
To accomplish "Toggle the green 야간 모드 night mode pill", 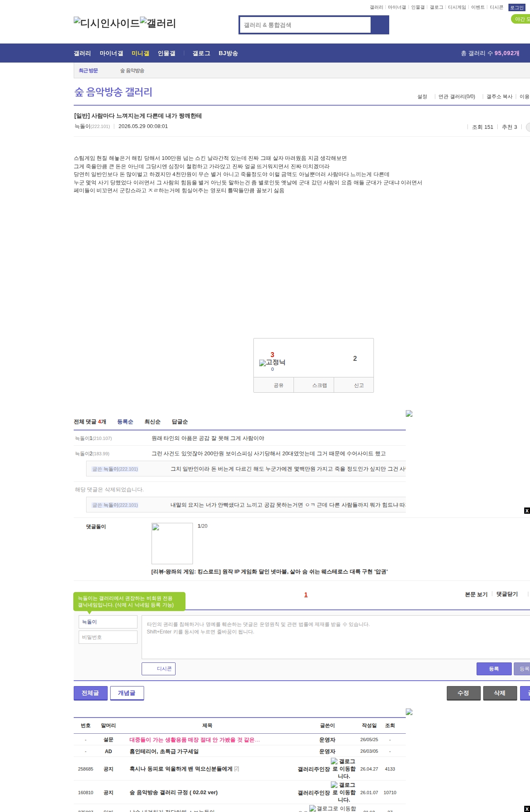I will point(521,19).
